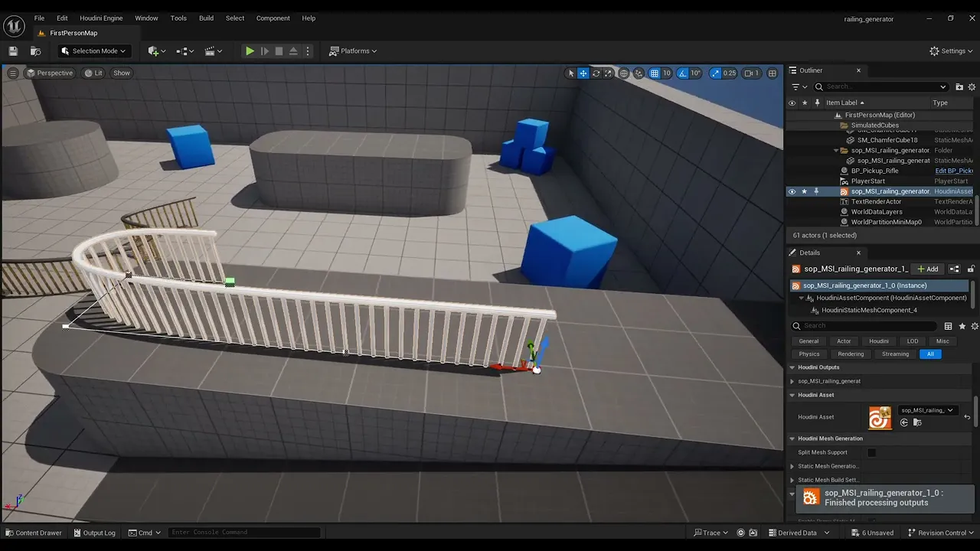Select the translate (move) gizmo tool

pos(583,73)
